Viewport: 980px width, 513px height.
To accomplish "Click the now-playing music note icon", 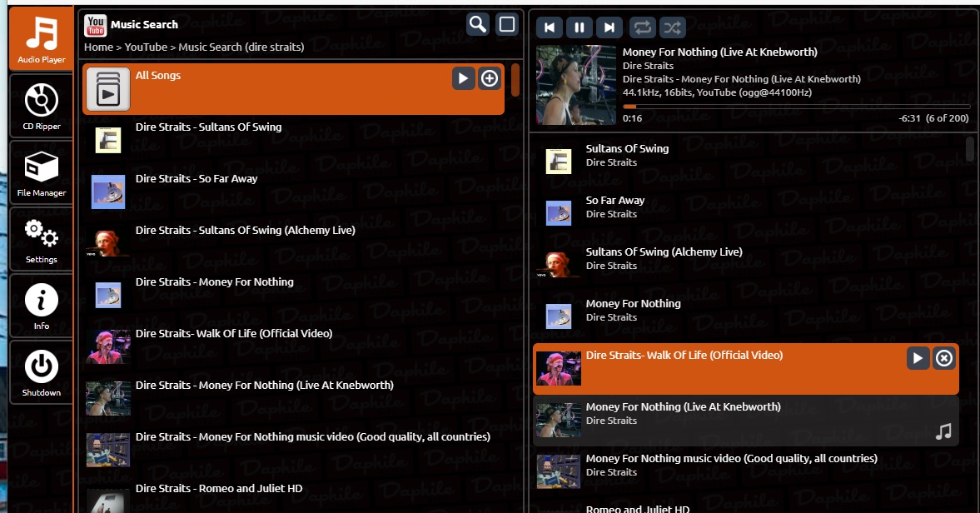I will pos(943,431).
